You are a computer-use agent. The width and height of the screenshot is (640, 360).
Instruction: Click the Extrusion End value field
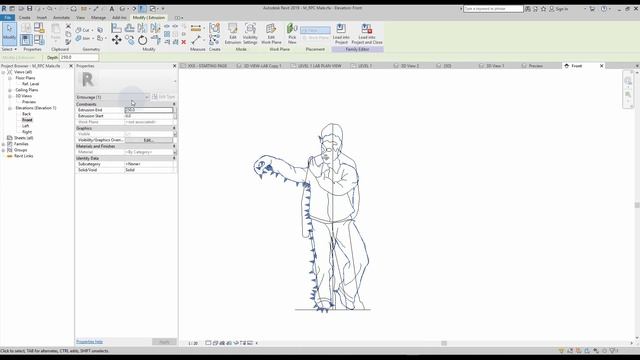(149, 110)
